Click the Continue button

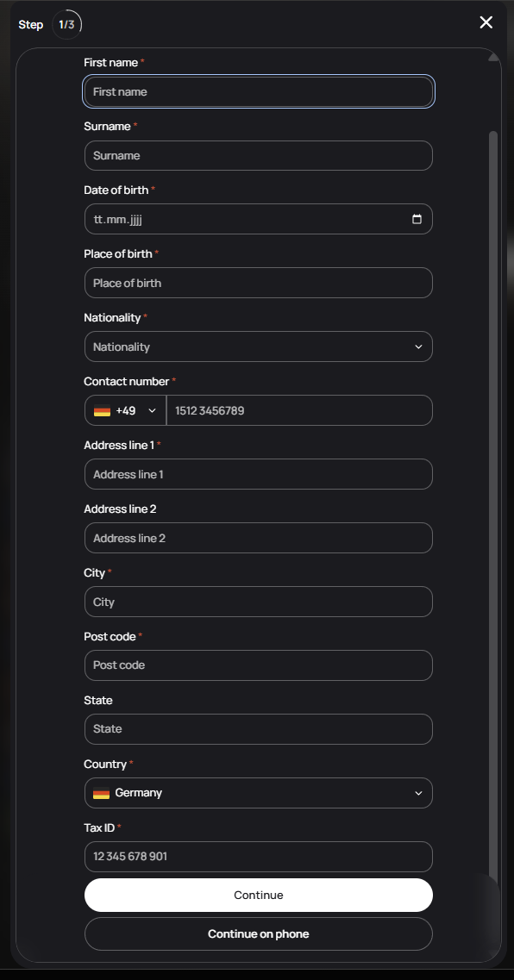point(258,895)
